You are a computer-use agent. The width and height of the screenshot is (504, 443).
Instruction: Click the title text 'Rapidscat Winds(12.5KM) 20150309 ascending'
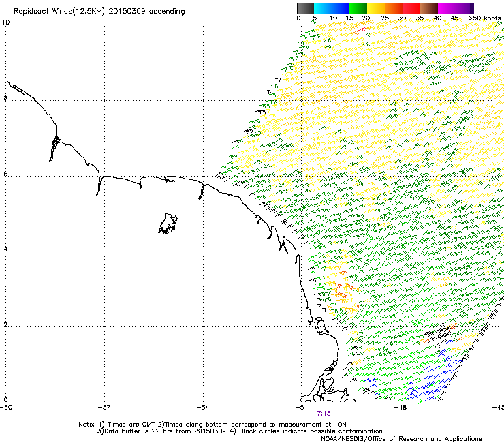(99, 12)
